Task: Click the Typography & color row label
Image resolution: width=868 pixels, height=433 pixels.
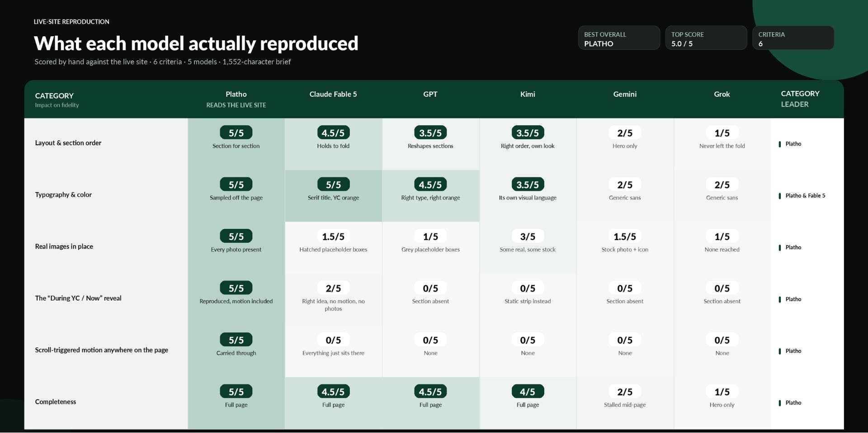Action: [x=63, y=195]
